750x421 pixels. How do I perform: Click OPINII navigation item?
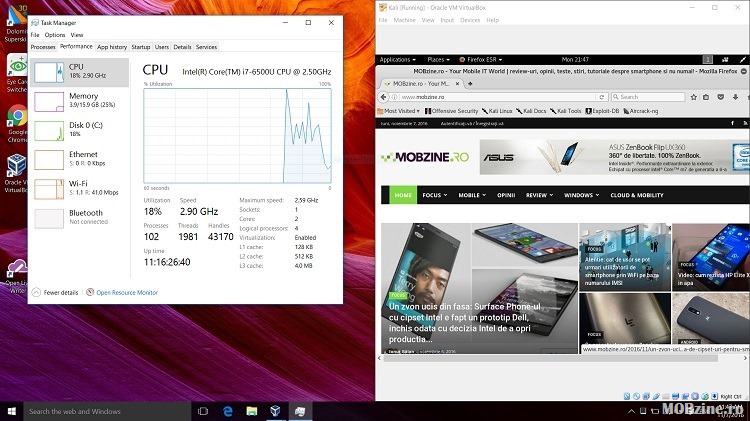click(506, 195)
